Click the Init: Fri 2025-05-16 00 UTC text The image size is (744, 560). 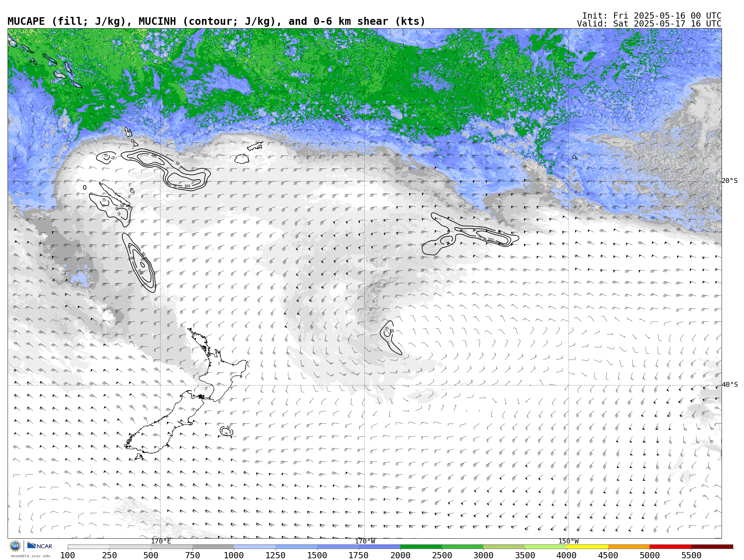tap(652, 16)
